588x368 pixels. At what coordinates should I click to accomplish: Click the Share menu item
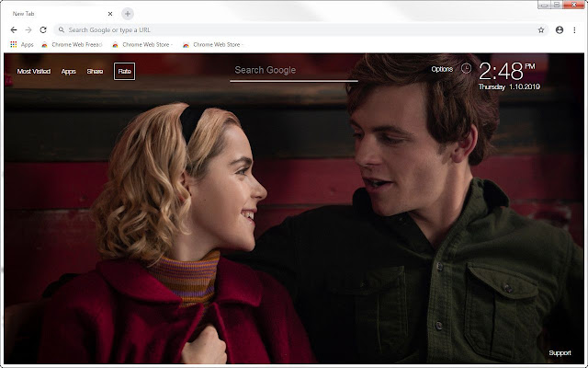click(x=95, y=72)
